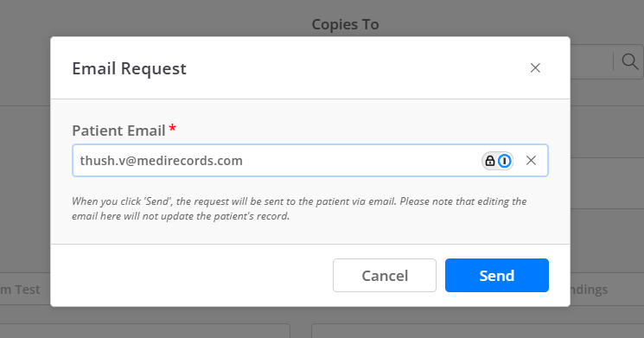This screenshot has width=644, height=338.
Task: Click the Copies To heading
Action: pos(346,24)
